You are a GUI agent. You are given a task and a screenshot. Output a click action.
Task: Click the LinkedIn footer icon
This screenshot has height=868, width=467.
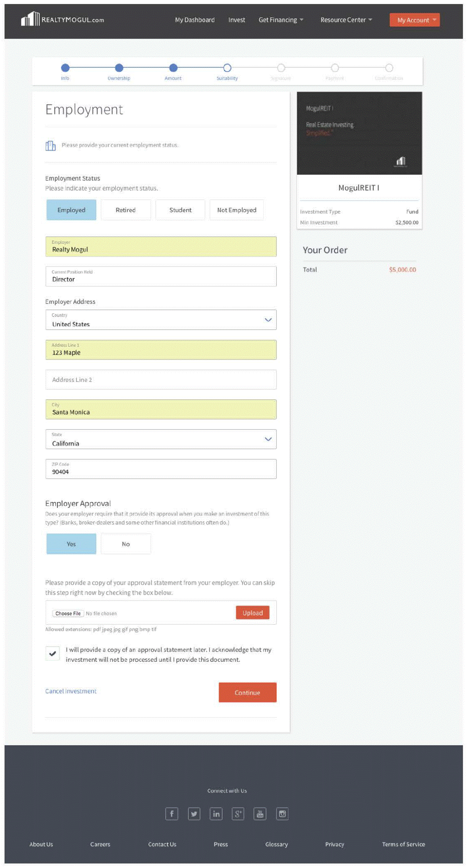(216, 814)
